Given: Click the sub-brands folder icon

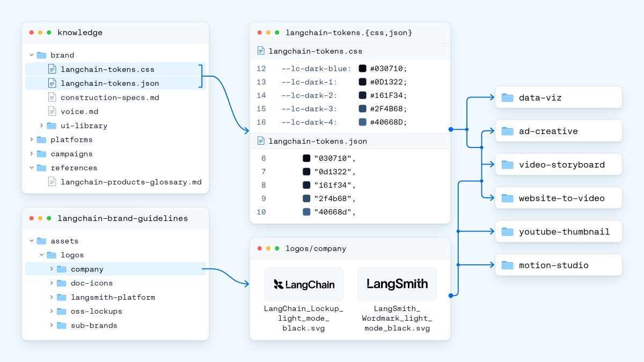Looking at the screenshot, I should pyautogui.click(x=62, y=325).
